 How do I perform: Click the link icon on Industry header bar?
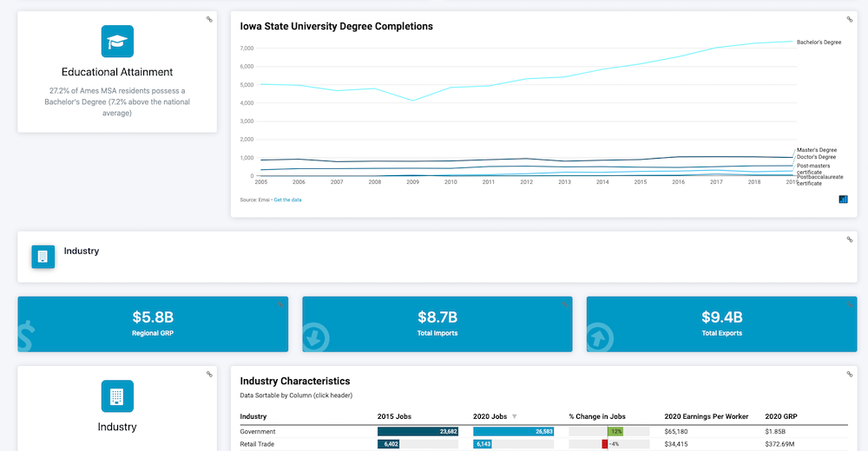(x=849, y=239)
